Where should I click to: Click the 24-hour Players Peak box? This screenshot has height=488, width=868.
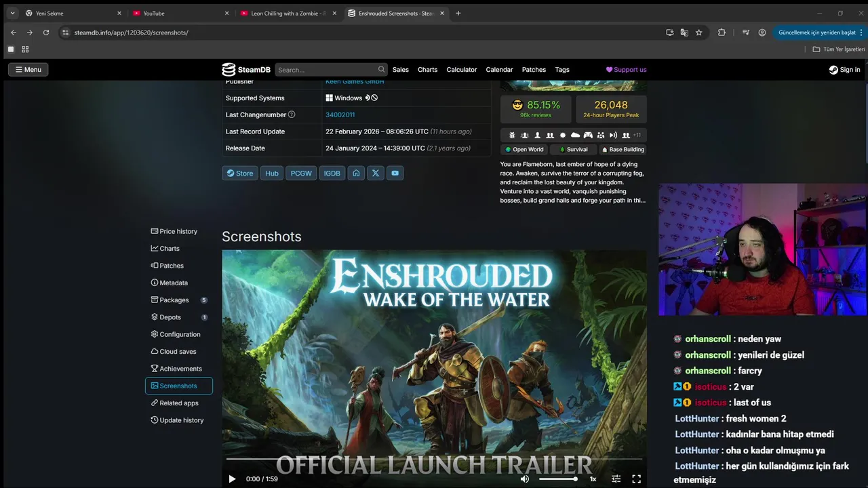[611, 109]
